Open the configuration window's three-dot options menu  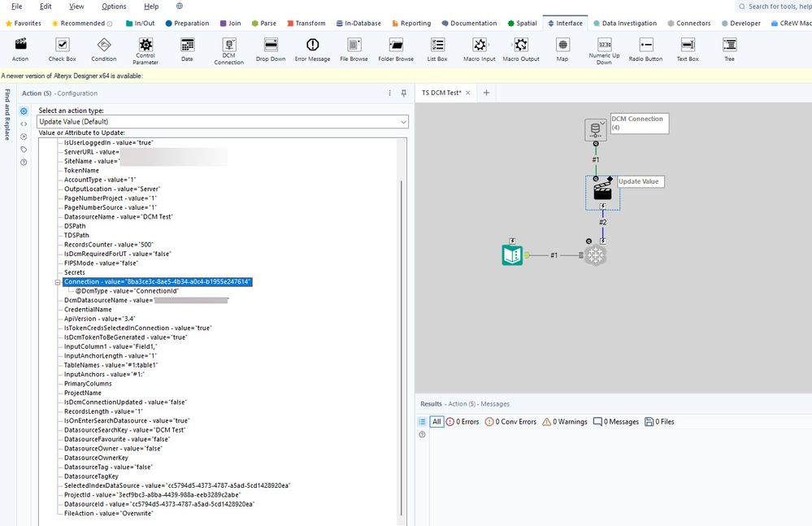coord(390,93)
